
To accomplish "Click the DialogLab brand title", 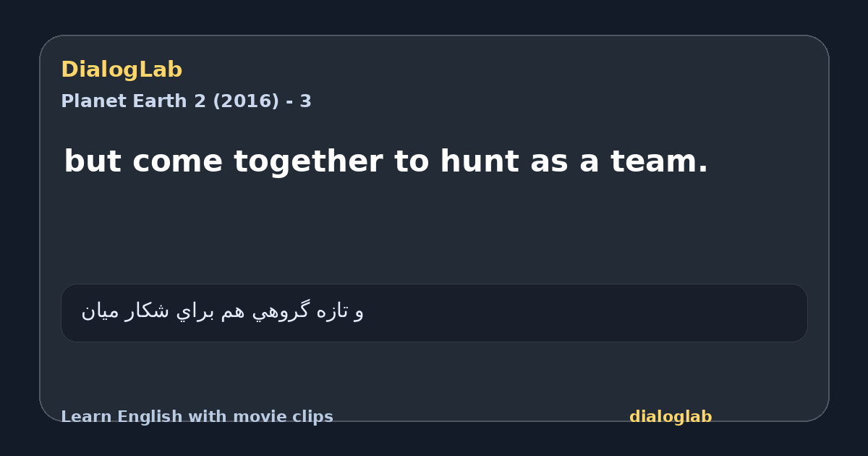I will [122, 69].
